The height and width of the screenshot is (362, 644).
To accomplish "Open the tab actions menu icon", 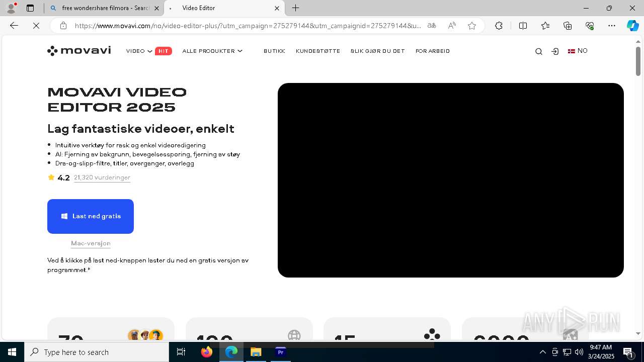I will click(30, 8).
